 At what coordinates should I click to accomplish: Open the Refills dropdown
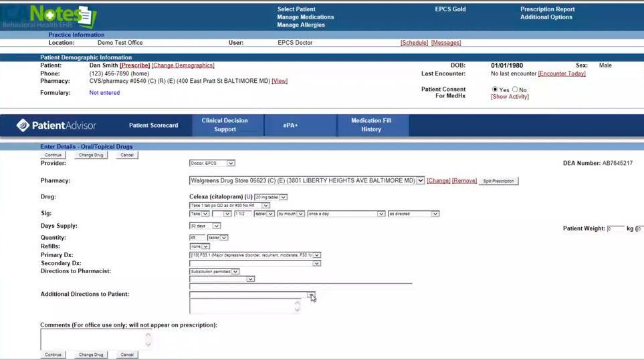(x=200, y=246)
